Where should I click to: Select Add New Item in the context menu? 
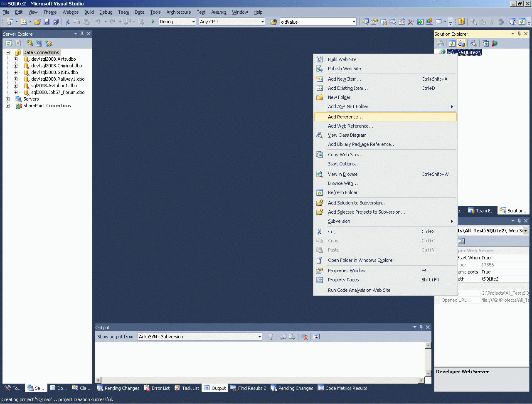coord(385,79)
